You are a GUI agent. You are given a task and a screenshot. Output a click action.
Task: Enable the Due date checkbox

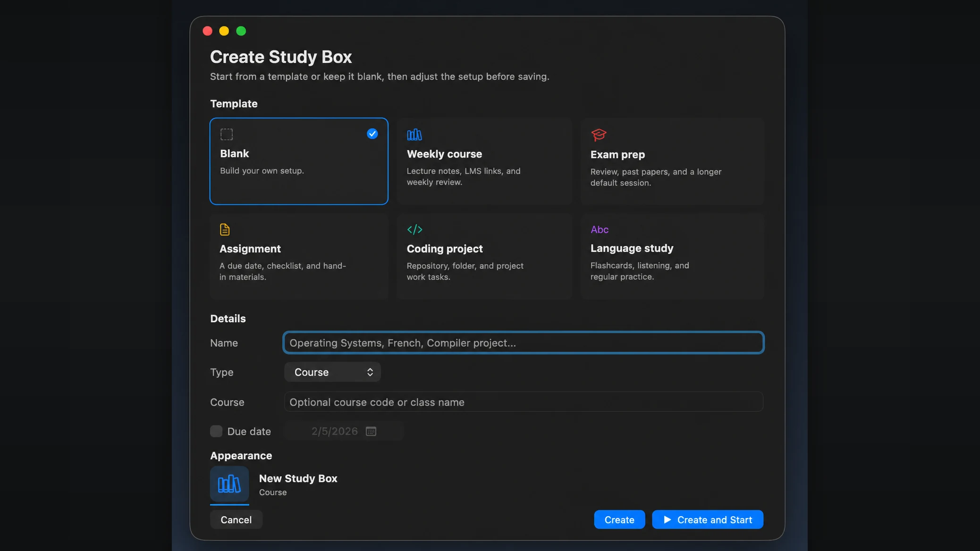pos(216,431)
